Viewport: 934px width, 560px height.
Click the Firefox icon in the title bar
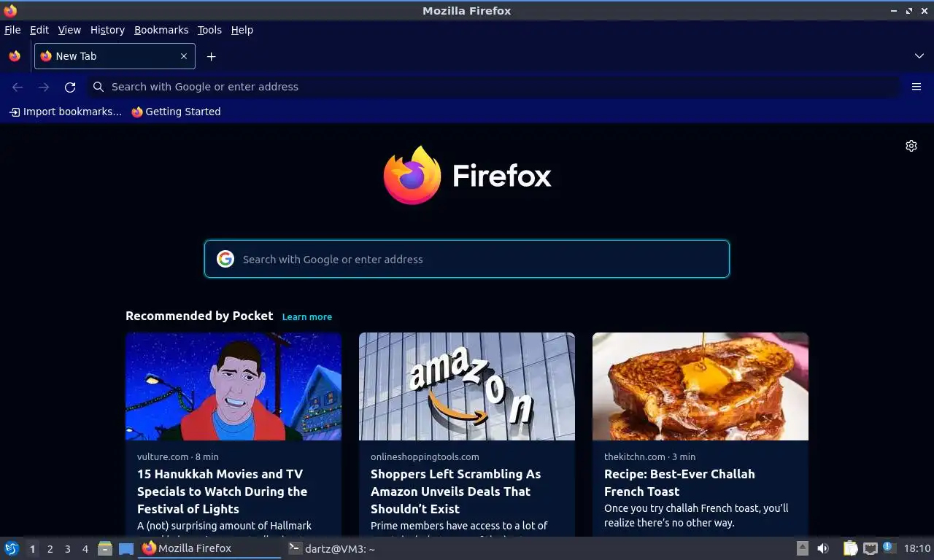[10, 10]
